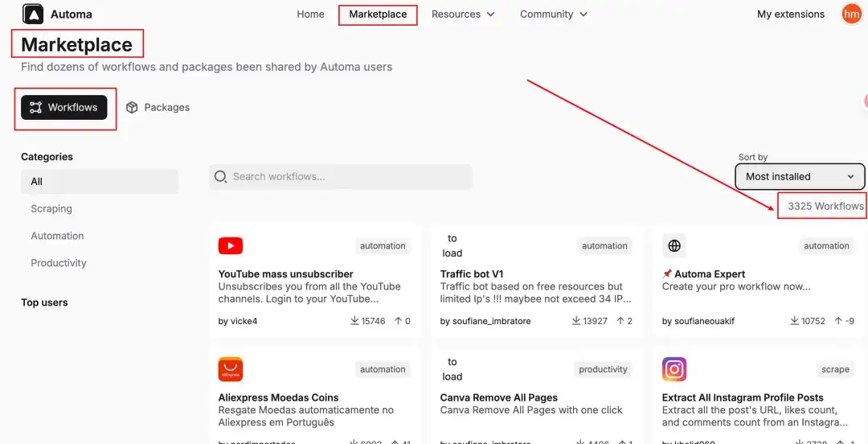The image size is (868, 444).
Task: Open YouTube mass unsubscriber workflow
Action: [x=285, y=273]
